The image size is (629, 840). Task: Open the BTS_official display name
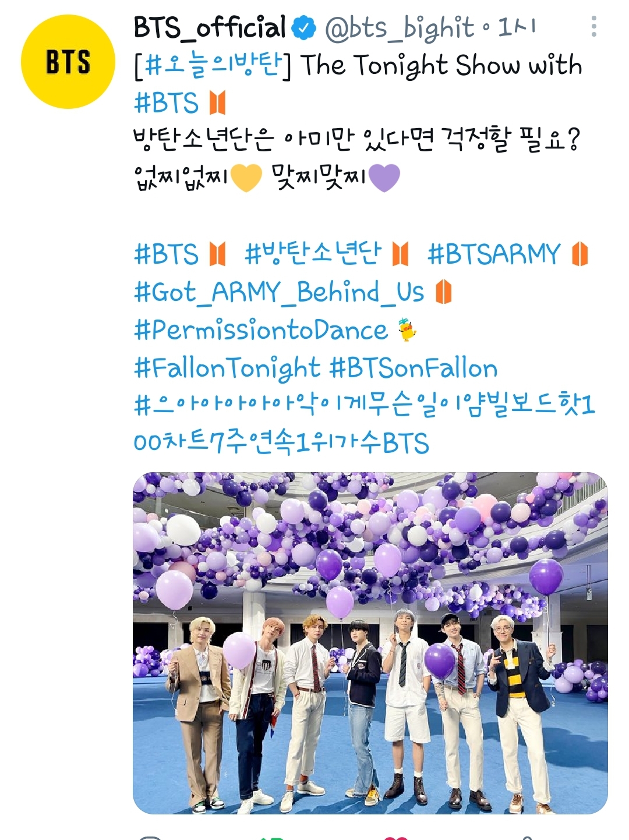pyautogui.click(x=210, y=27)
